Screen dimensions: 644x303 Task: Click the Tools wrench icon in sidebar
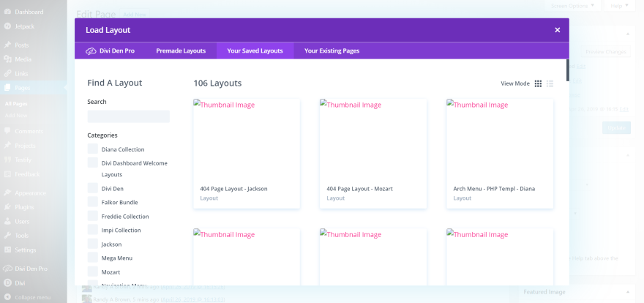(x=7, y=236)
